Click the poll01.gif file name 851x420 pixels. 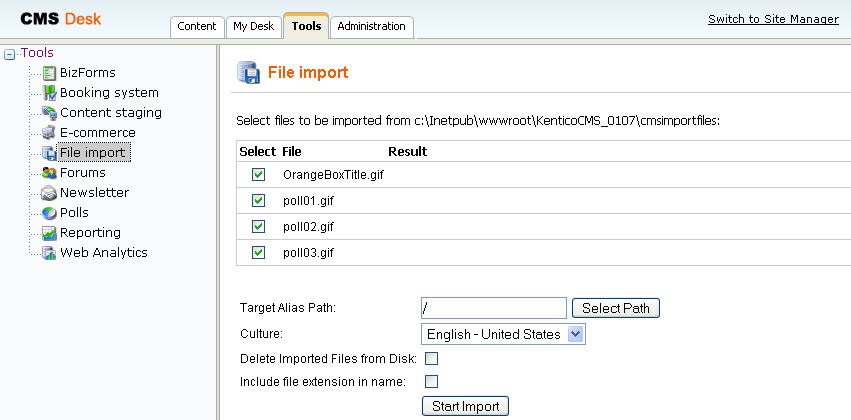(x=308, y=201)
